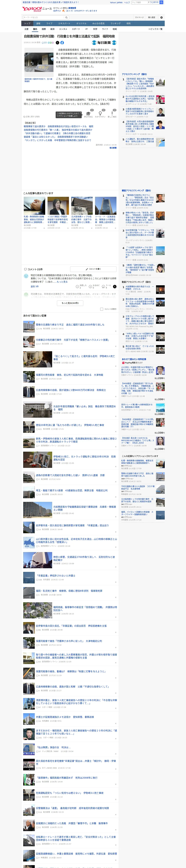Open エンタメ category
This screenshot has height=868, width=186.
(x=63, y=29)
